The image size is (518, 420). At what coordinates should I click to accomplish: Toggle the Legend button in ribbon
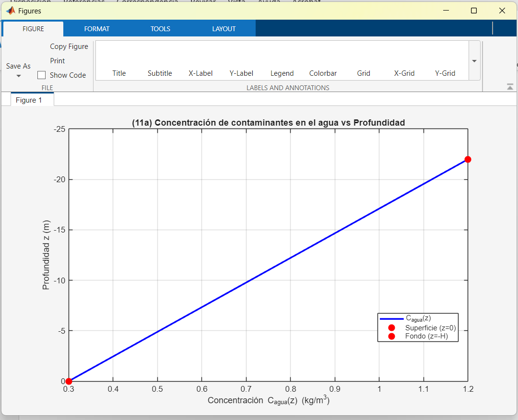282,73
